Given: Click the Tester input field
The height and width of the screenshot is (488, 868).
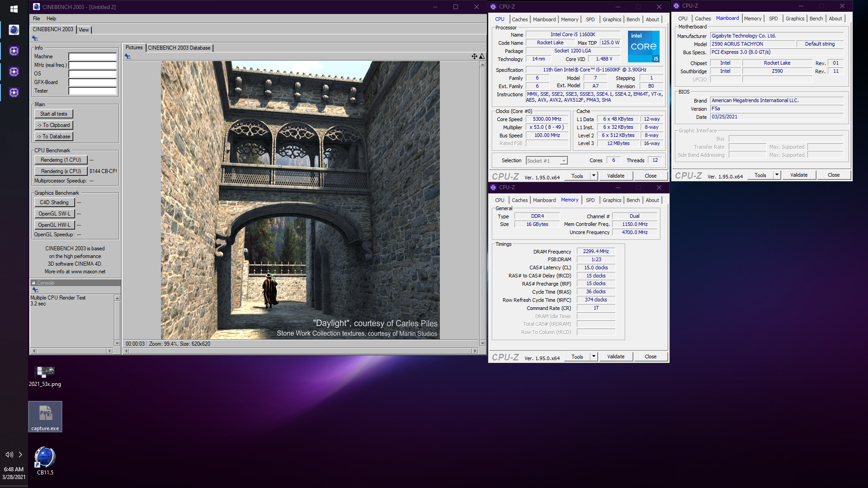Looking at the screenshot, I should point(93,91).
